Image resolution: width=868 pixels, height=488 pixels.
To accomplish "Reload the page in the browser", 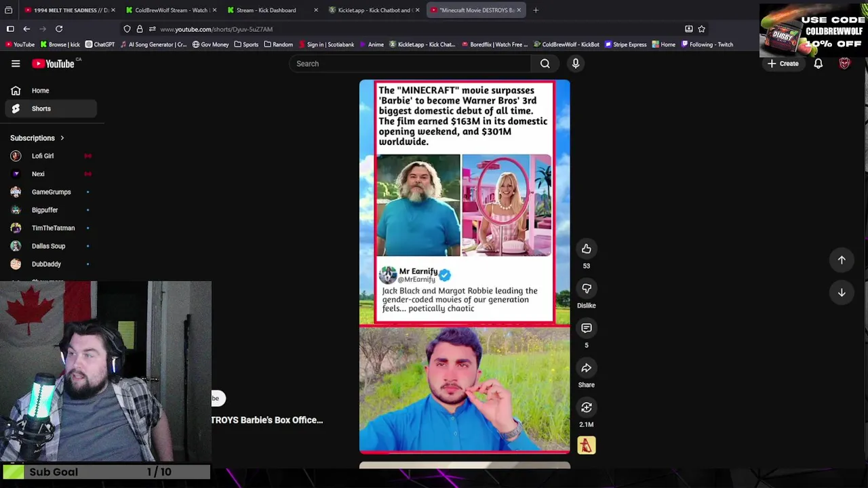I will pos(59,29).
